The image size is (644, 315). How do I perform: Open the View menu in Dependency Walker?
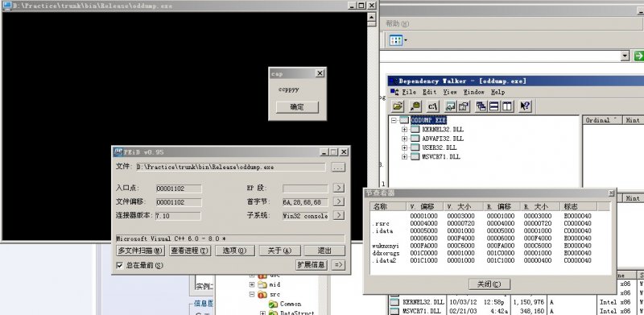pos(450,92)
